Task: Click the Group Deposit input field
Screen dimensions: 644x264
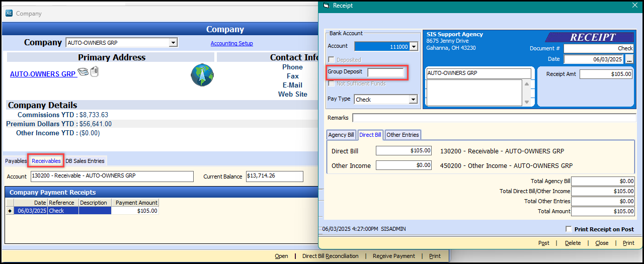Action: tap(385, 72)
